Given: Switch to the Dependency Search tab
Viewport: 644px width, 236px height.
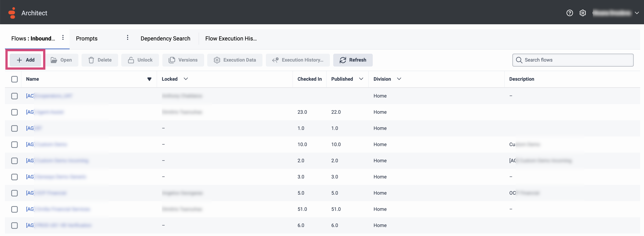Looking at the screenshot, I should click(165, 38).
